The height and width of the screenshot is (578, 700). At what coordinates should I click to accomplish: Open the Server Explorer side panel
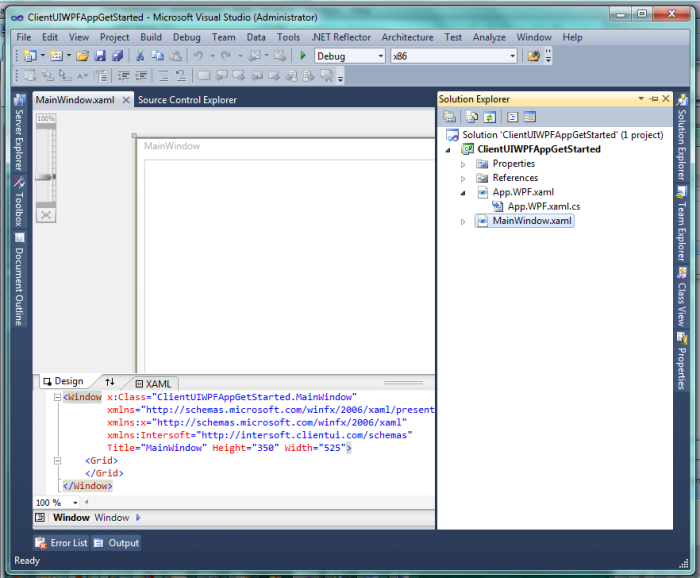coord(19,133)
